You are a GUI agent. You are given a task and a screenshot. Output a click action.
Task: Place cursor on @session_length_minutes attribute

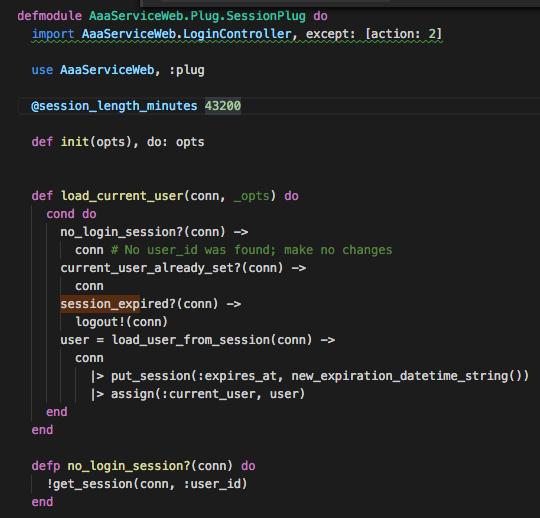114,106
